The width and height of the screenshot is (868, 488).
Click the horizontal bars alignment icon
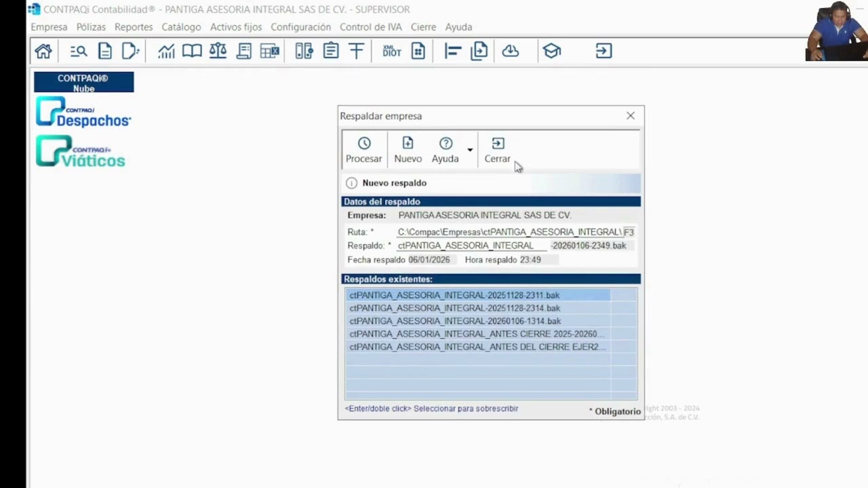453,52
